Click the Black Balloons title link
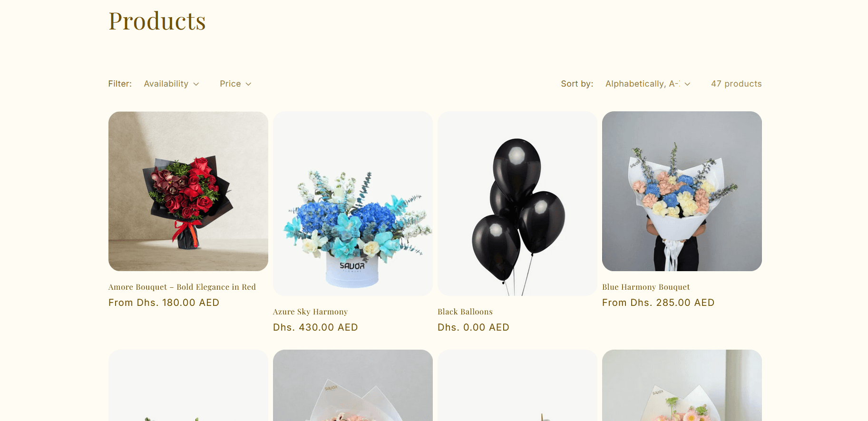 [465, 312]
